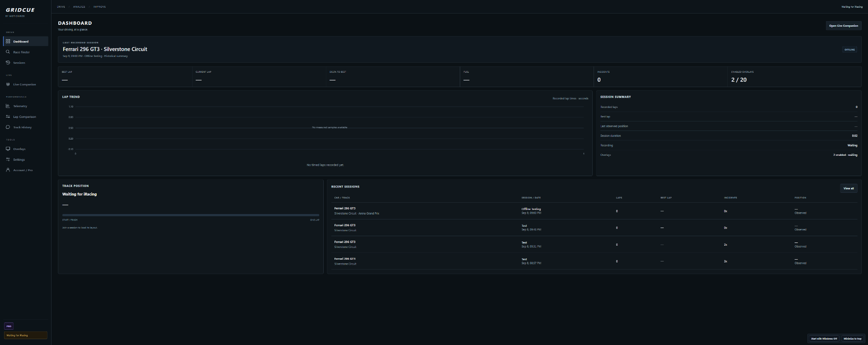
Task: Click the Sessions history clock icon
Action: [8, 62]
